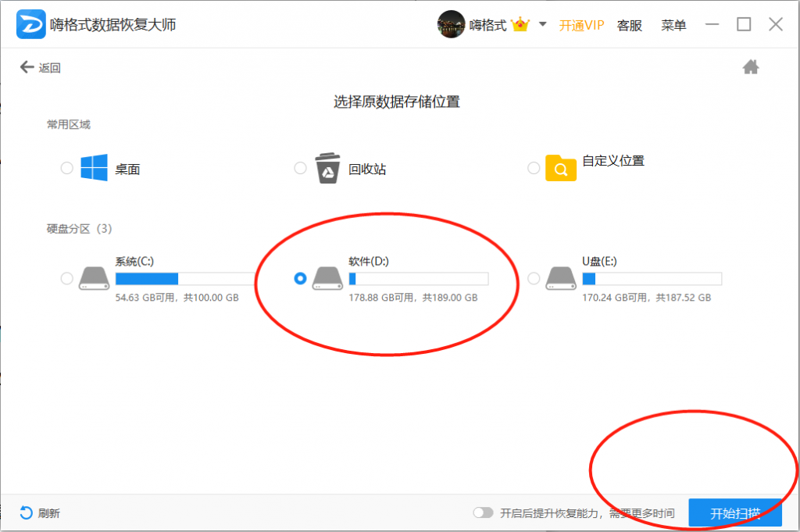
Task: Click the 系统(C:) drive name
Action: click(134, 261)
